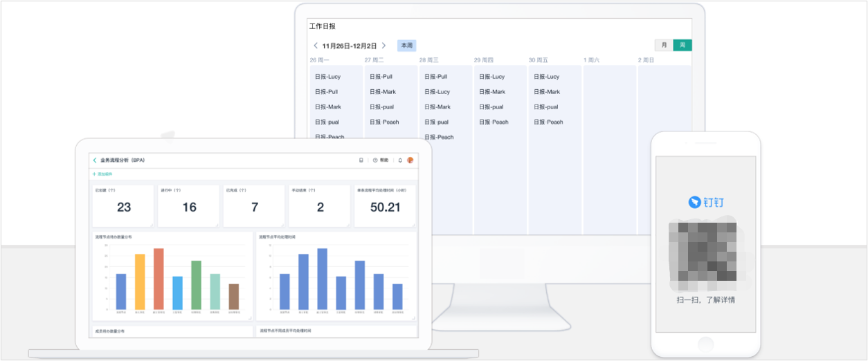
Task: Open the orange user avatar
Action: [410, 160]
